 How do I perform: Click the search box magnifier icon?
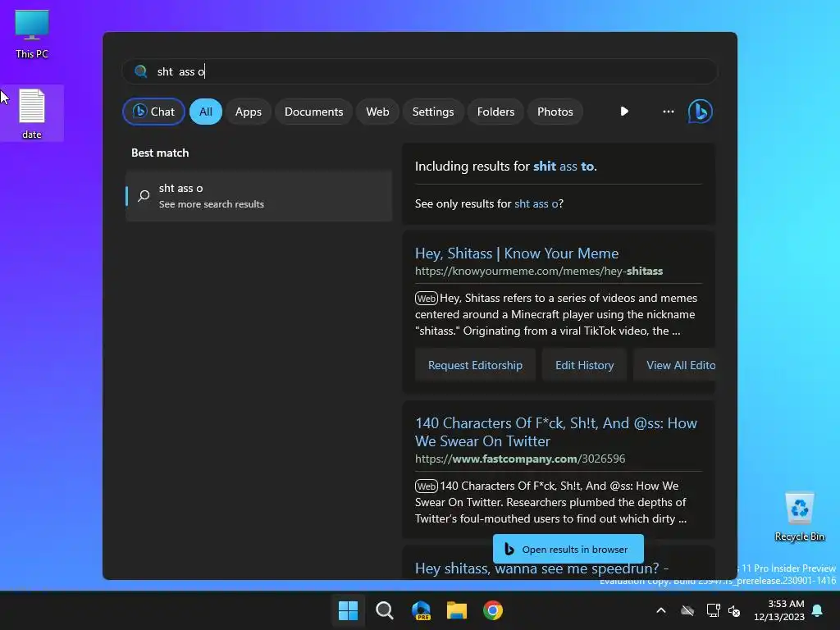pos(141,71)
